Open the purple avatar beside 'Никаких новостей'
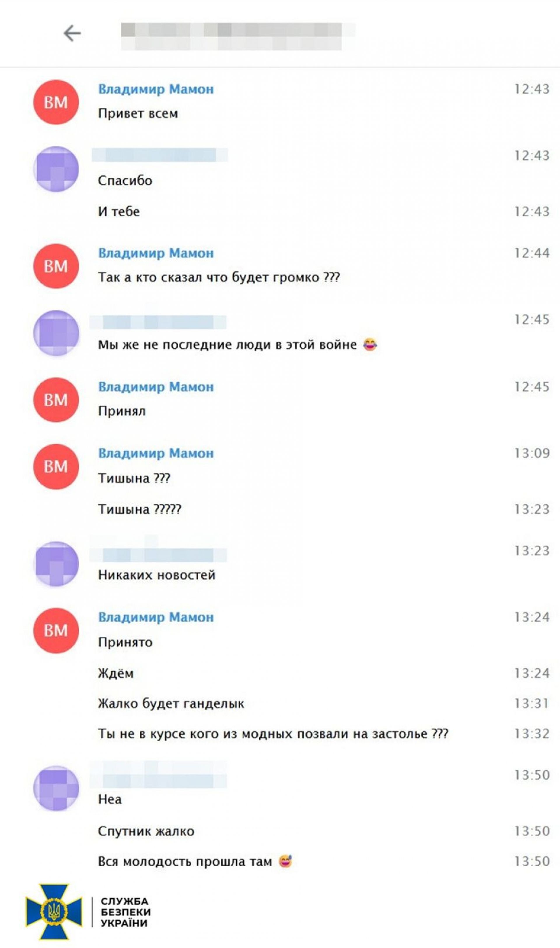 tap(56, 563)
